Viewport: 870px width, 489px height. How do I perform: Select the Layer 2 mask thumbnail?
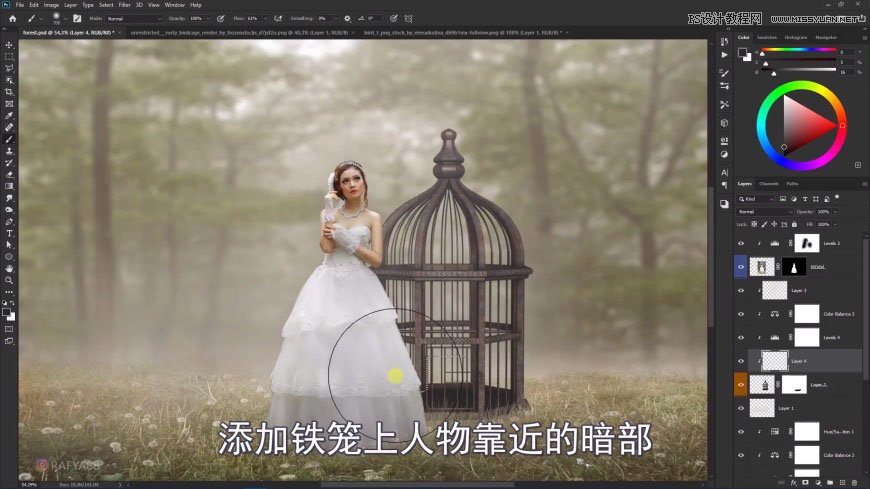pos(794,385)
